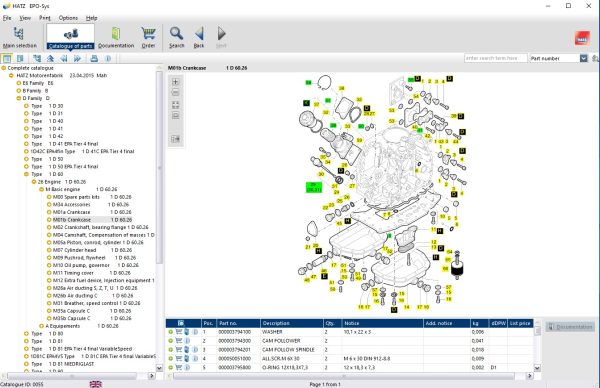The width and height of the screenshot is (600, 388).
Task: Click the tree panel vertical scrollbar
Action: click(160, 167)
